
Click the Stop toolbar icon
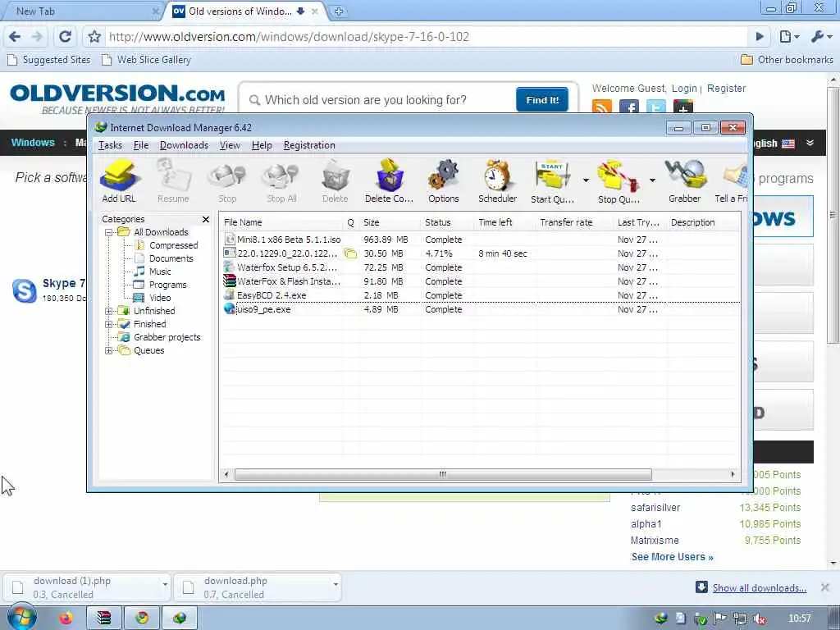pyautogui.click(x=227, y=181)
